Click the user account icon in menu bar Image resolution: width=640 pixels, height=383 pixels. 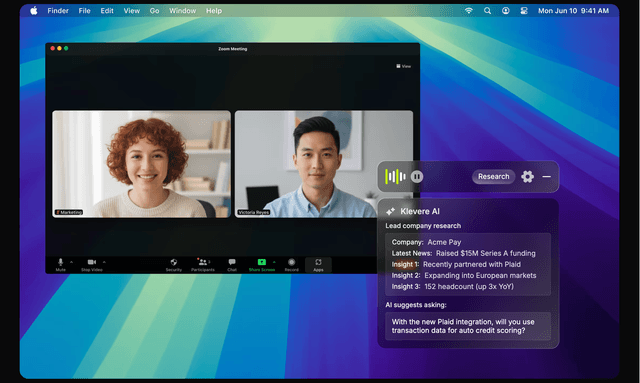point(505,11)
